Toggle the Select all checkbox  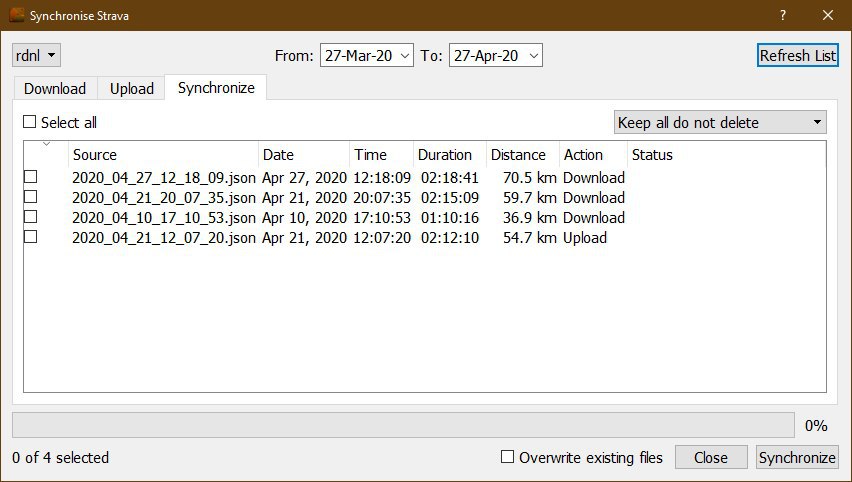click(29, 122)
